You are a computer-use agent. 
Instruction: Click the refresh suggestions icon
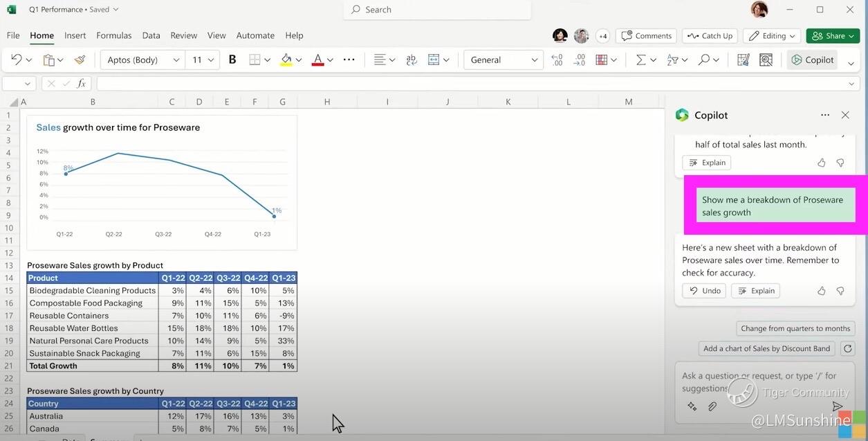848,349
